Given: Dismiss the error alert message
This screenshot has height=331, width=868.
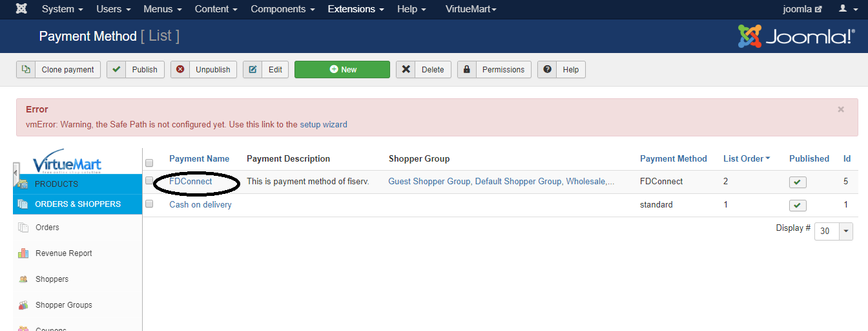Looking at the screenshot, I should pyautogui.click(x=840, y=110).
